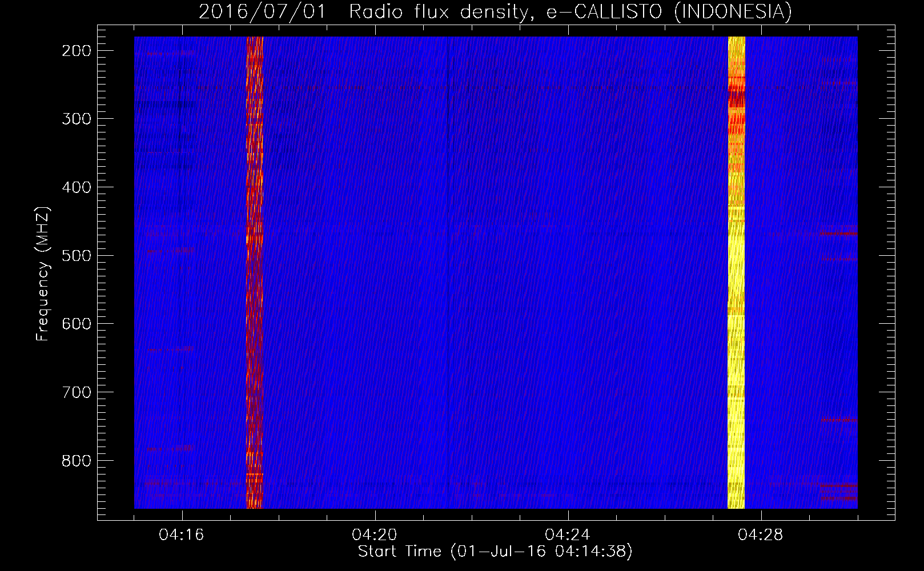Click the plot title '2016/07/01 Radio flux density, e-CALLISTO (INDONESIA)'
This screenshot has height=571, width=924.
495,11
